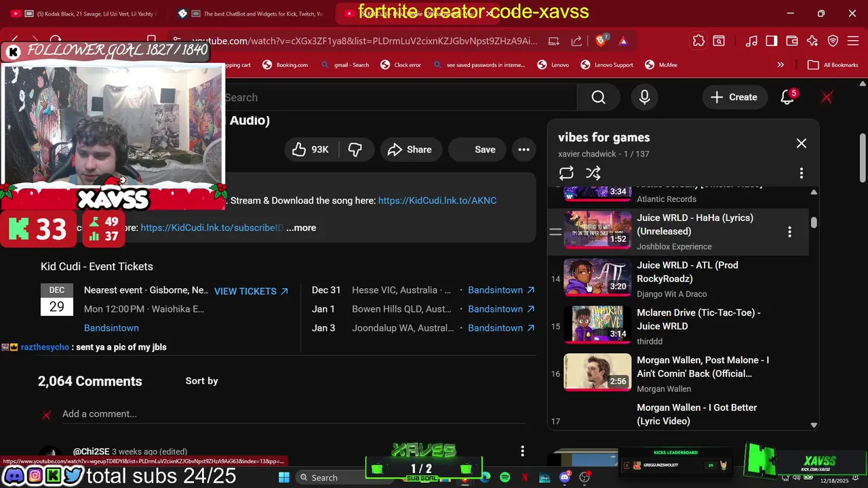Expand hidden bookmarks chevron

[x=781, y=65]
